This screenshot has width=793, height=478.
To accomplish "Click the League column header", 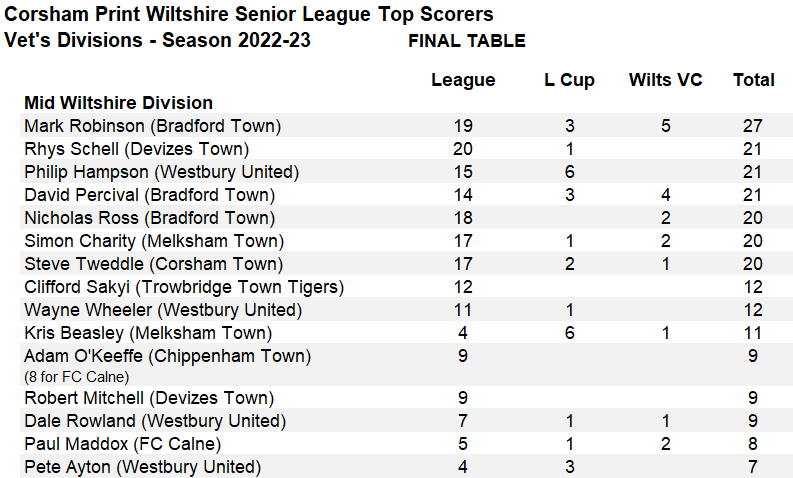I will click(463, 80).
